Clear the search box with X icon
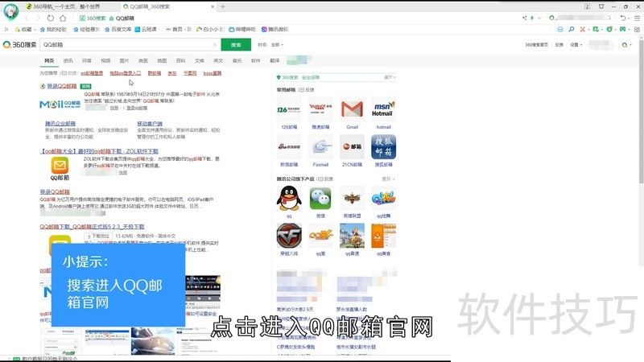Screen dimensions: 644x362 pos(214,44)
